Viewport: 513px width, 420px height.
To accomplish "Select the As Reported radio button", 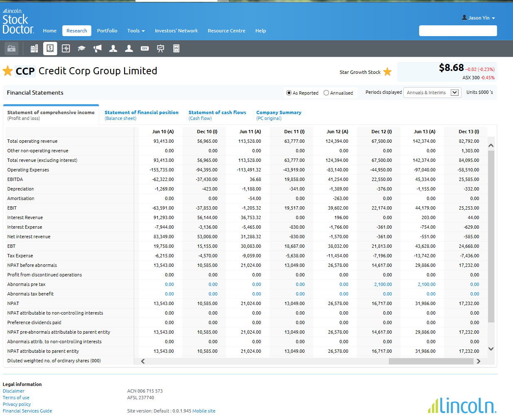I will (289, 93).
